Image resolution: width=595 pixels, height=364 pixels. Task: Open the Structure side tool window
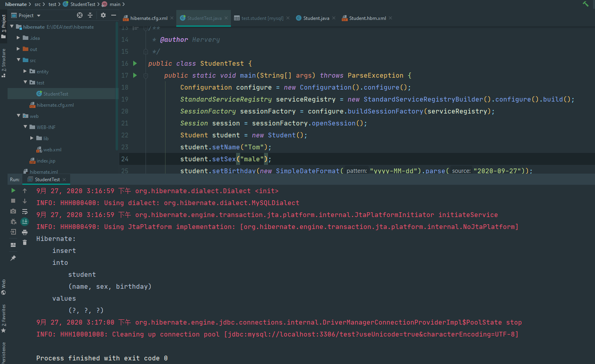pos(4,63)
